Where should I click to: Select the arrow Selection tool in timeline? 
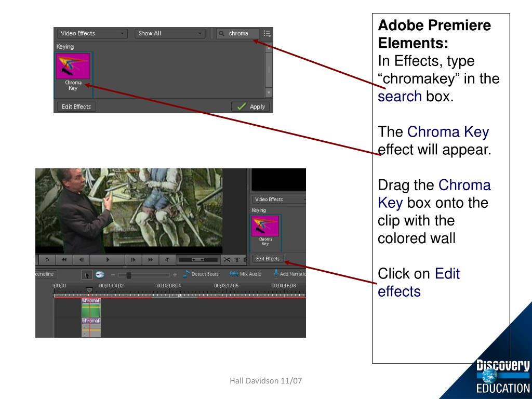pos(87,274)
